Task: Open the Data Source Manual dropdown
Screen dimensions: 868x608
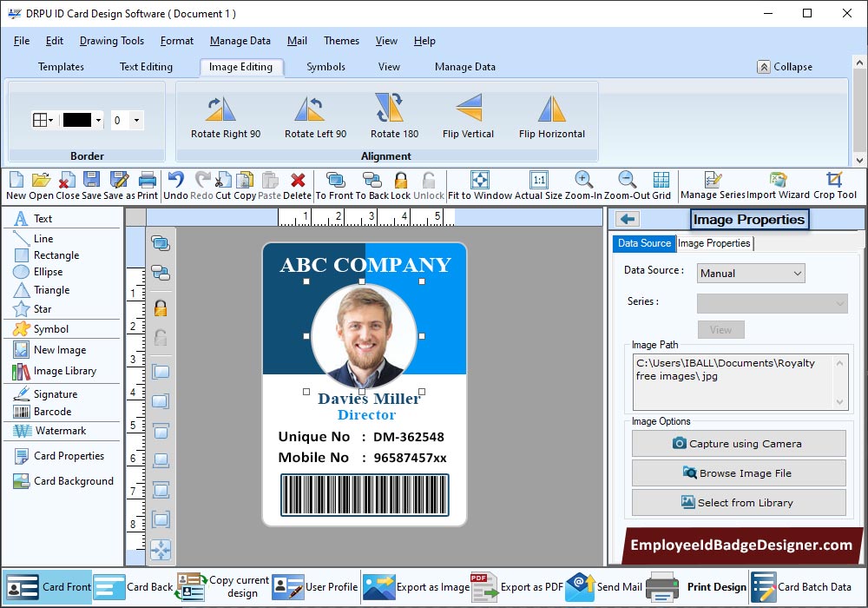Action: 750,273
